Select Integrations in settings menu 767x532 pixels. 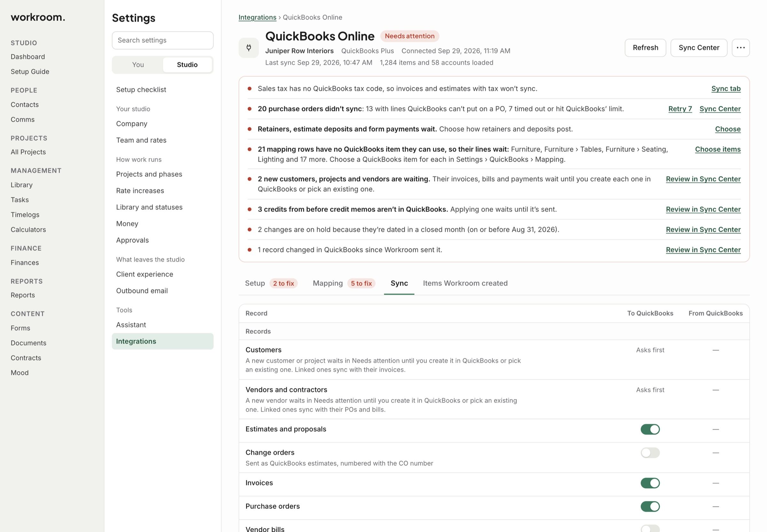pos(162,341)
